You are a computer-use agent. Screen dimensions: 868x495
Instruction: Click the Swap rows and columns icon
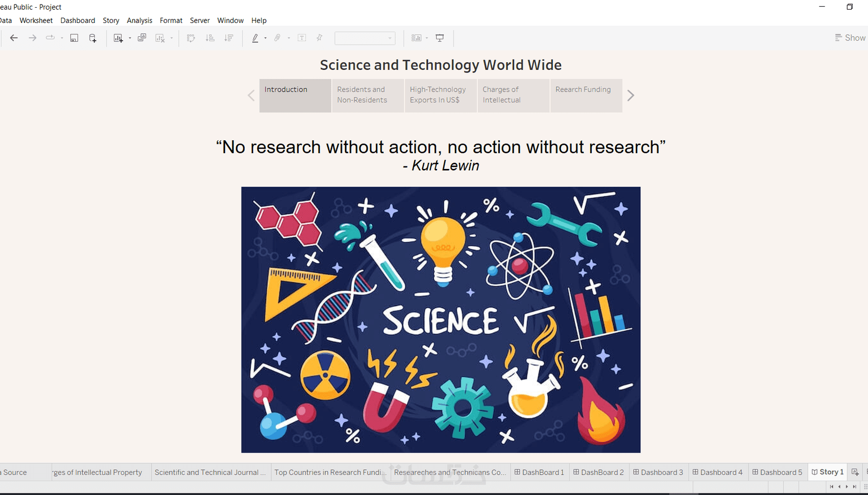click(x=191, y=38)
